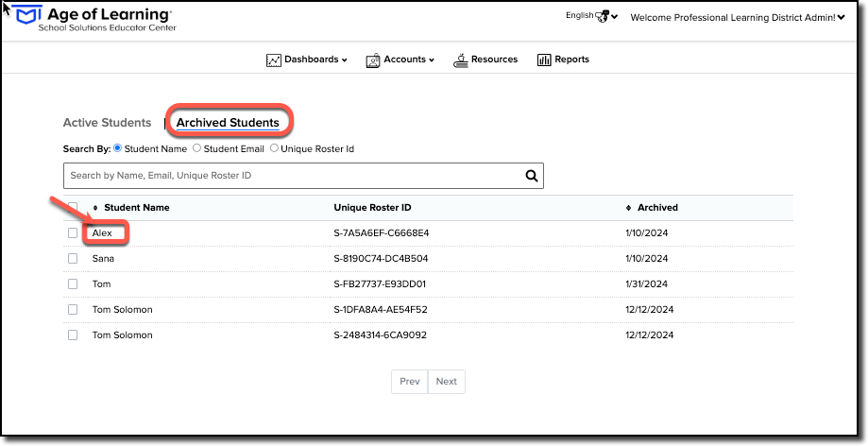Click the Accounts profile icon

click(x=373, y=60)
